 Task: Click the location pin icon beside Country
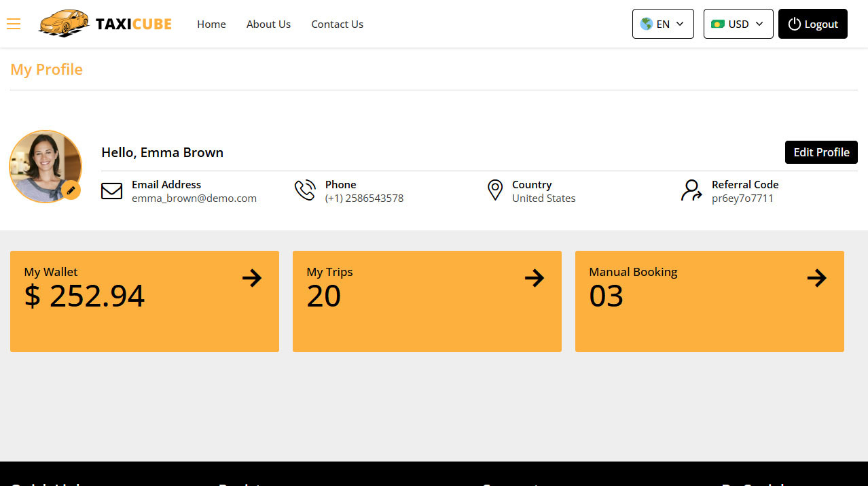[495, 190]
